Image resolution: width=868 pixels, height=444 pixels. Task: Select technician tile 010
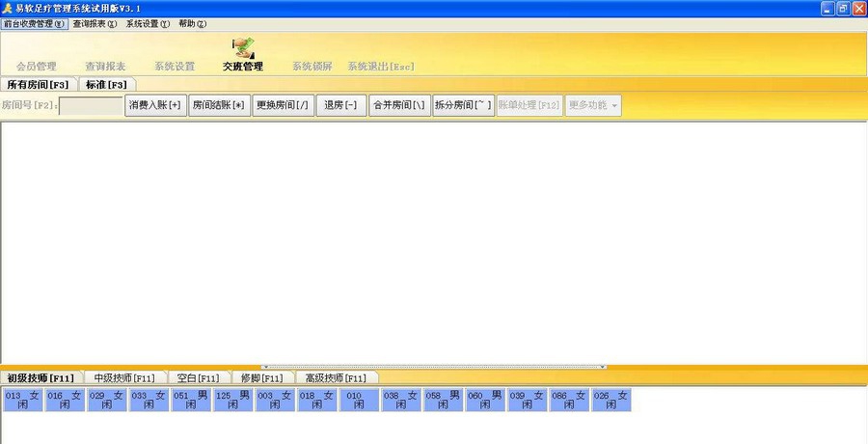point(360,400)
